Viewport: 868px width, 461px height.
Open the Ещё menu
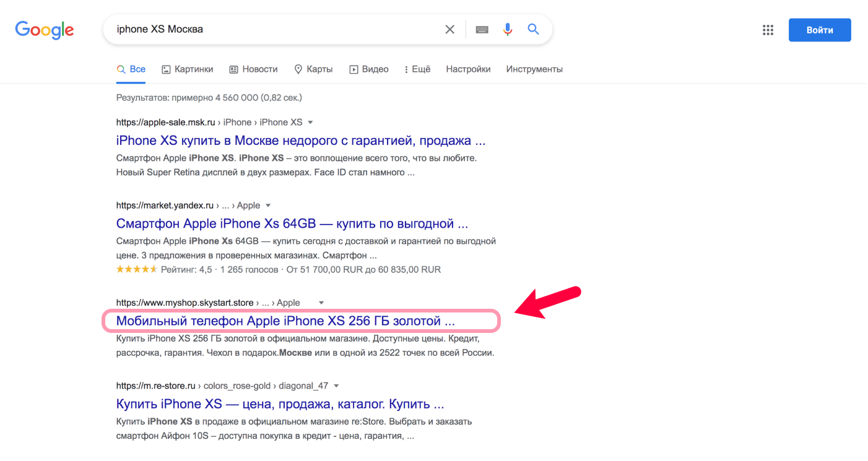point(417,69)
